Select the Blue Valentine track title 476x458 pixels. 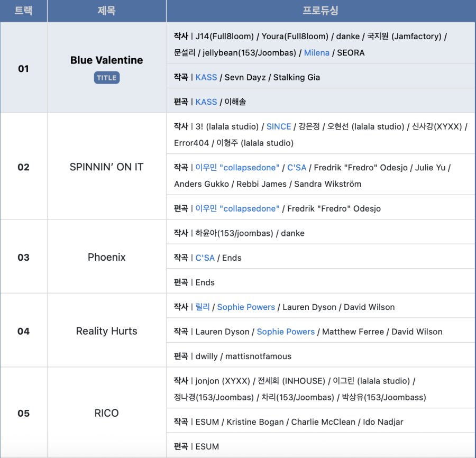click(x=106, y=60)
